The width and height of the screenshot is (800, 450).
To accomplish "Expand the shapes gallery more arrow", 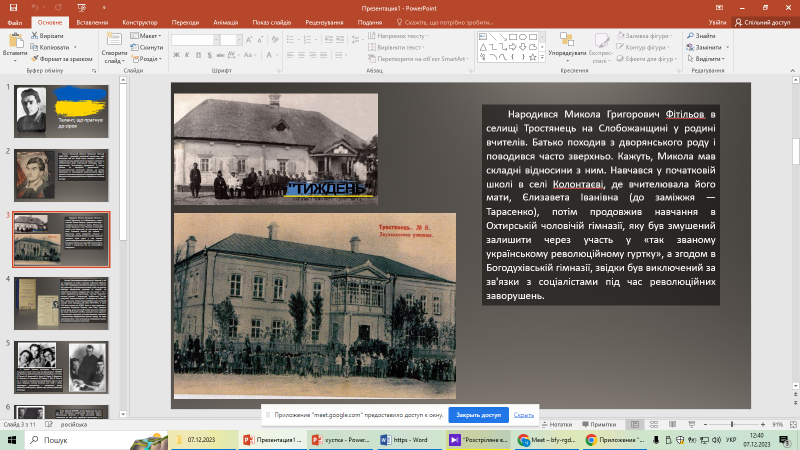I will (542, 58).
